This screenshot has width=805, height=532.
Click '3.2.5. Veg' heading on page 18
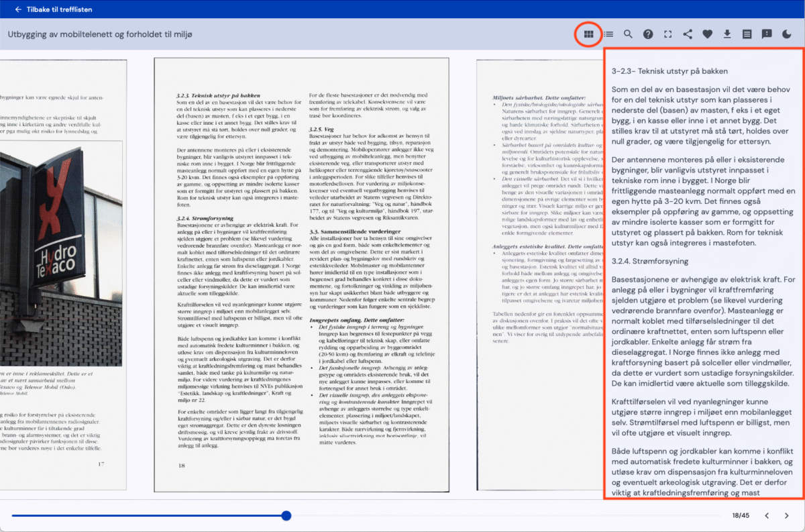tap(321, 128)
